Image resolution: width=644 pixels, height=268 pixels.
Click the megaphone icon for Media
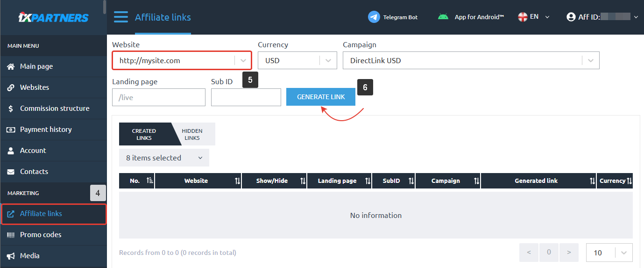click(11, 256)
